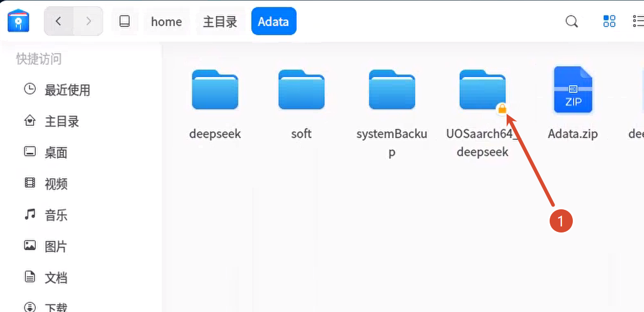Click the clock icon beside 最近使用
Image resolution: width=644 pixels, height=312 pixels.
[30, 89]
